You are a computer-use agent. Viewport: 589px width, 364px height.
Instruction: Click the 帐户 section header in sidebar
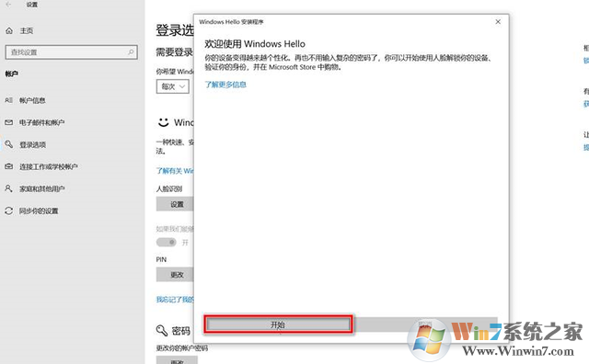(11, 74)
